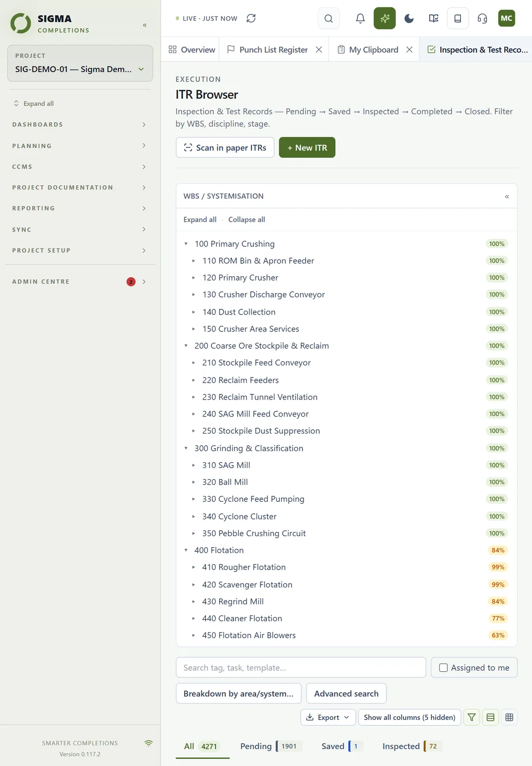Click the New ITR button

click(307, 148)
